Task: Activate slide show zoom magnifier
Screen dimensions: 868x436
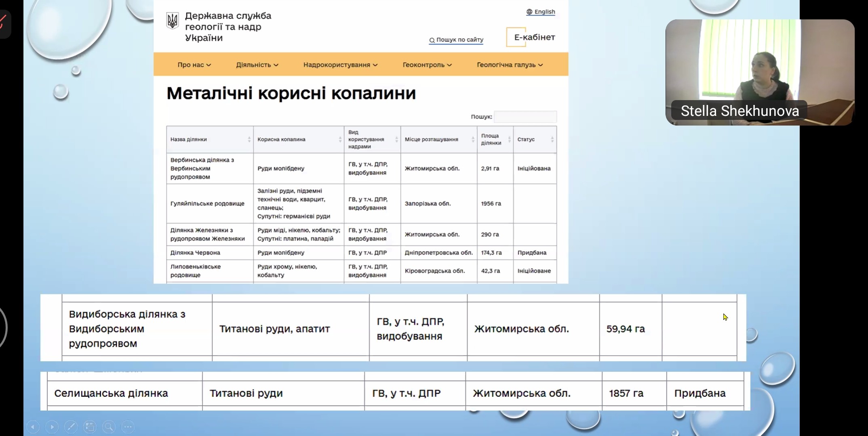Action: 109,427
